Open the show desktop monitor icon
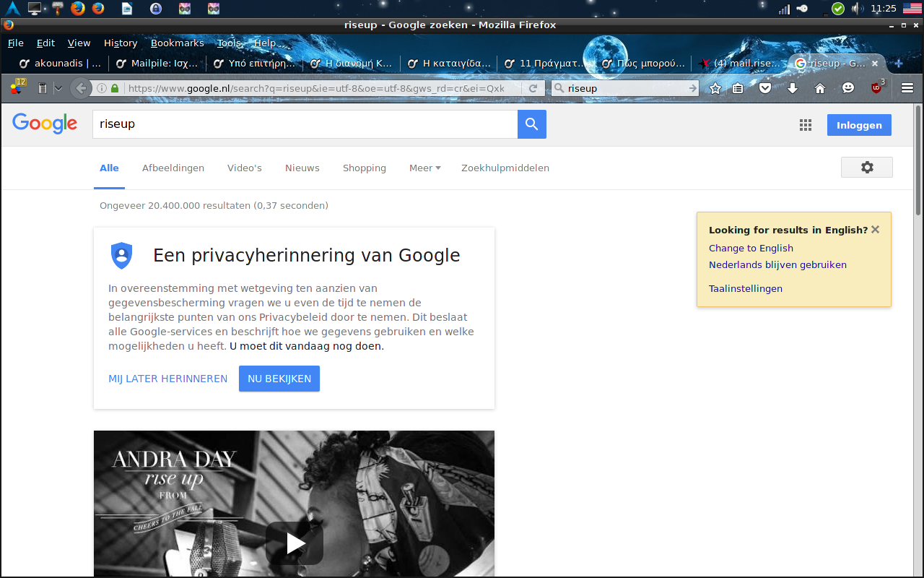Viewport: 924px width, 578px height. pyautogui.click(x=35, y=9)
